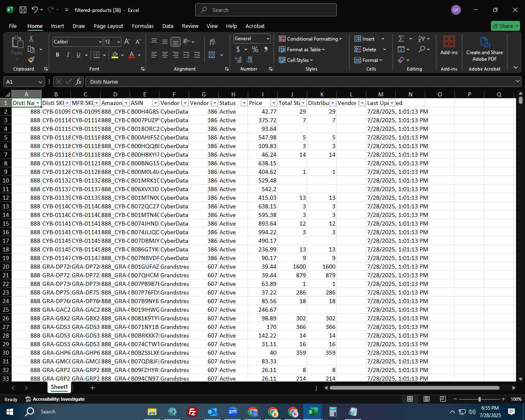Click the Undo arrow icon
The image size is (525, 420).
[x=34, y=10]
